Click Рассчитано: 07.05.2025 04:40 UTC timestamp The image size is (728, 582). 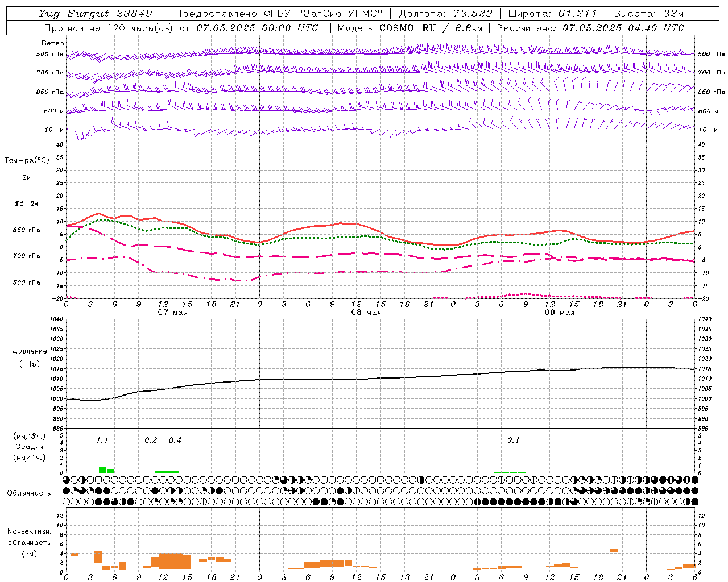click(x=590, y=28)
